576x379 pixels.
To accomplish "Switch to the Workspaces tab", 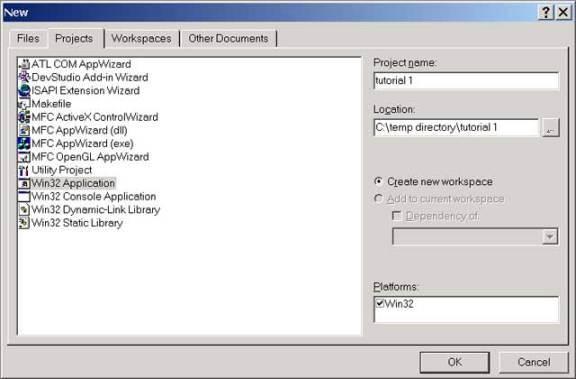I will point(141,39).
